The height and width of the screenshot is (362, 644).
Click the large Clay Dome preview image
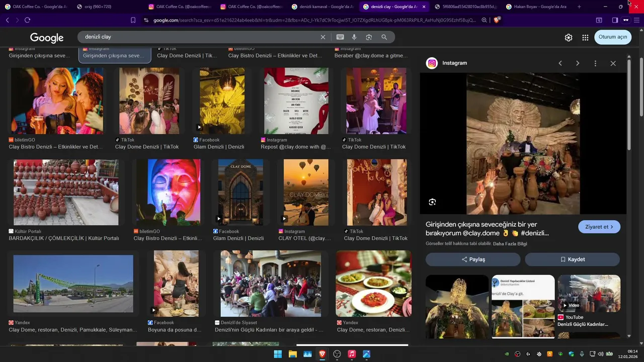click(523, 144)
